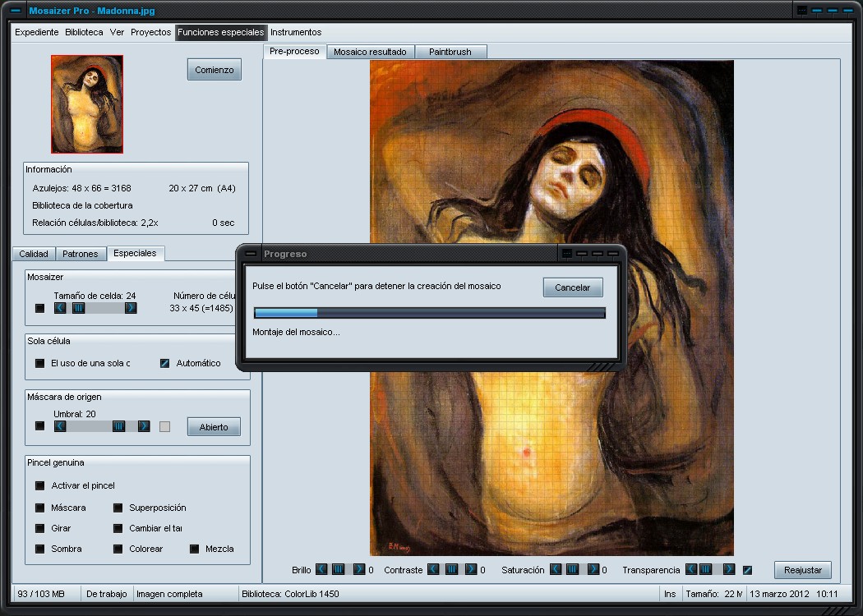
Task: Click the Madonna painting in the Pre-proceso view
Action: point(551,308)
